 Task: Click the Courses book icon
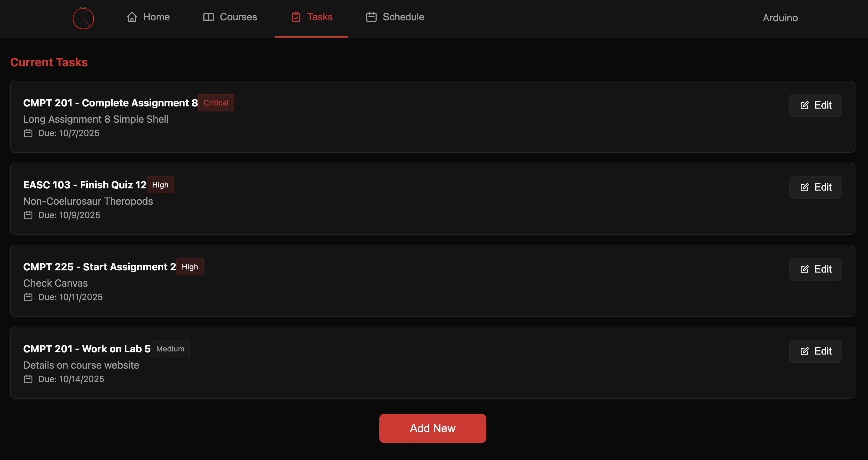click(208, 17)
